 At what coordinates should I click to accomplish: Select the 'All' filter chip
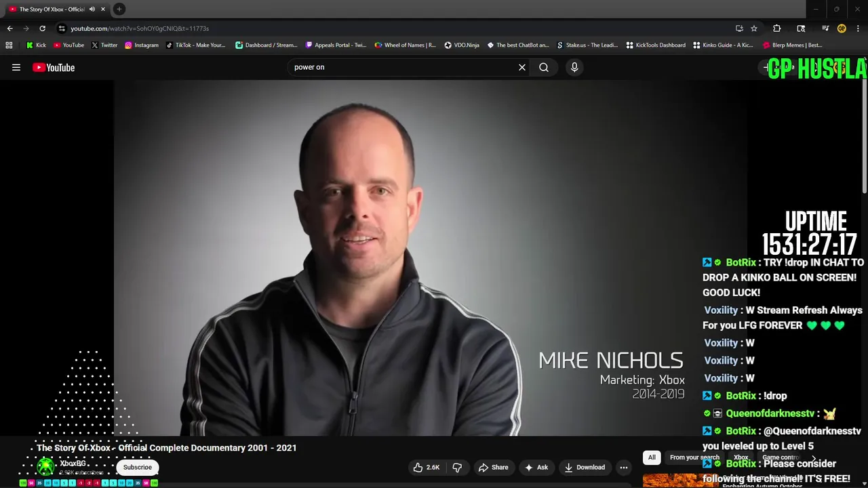(652, 457)
